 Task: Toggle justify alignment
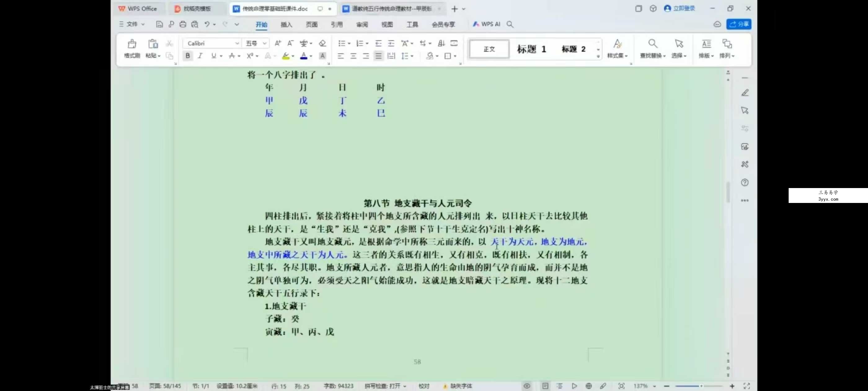[379, 56]
